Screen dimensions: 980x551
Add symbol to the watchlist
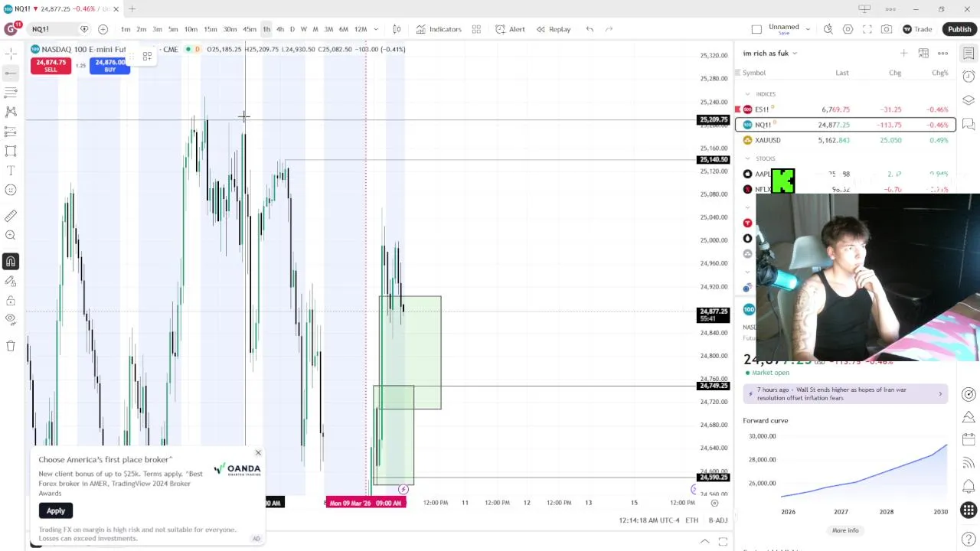pyautogui.click(x=903, y=53)
